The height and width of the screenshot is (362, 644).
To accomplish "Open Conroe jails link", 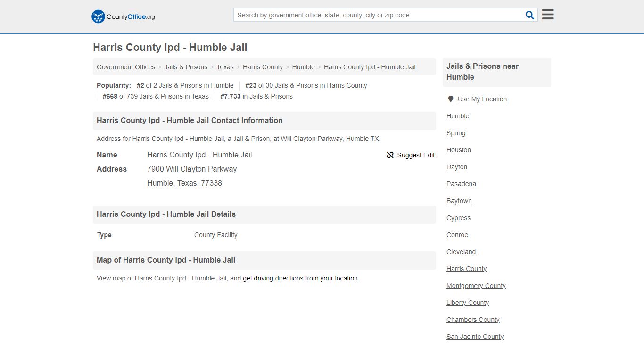I will pos(457,235).
